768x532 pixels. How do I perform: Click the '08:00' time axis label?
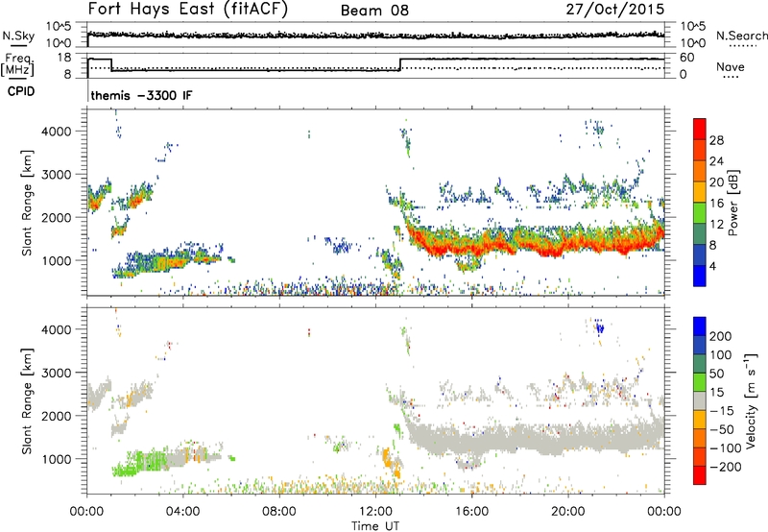pyautogui.click(x=279, y=512)
